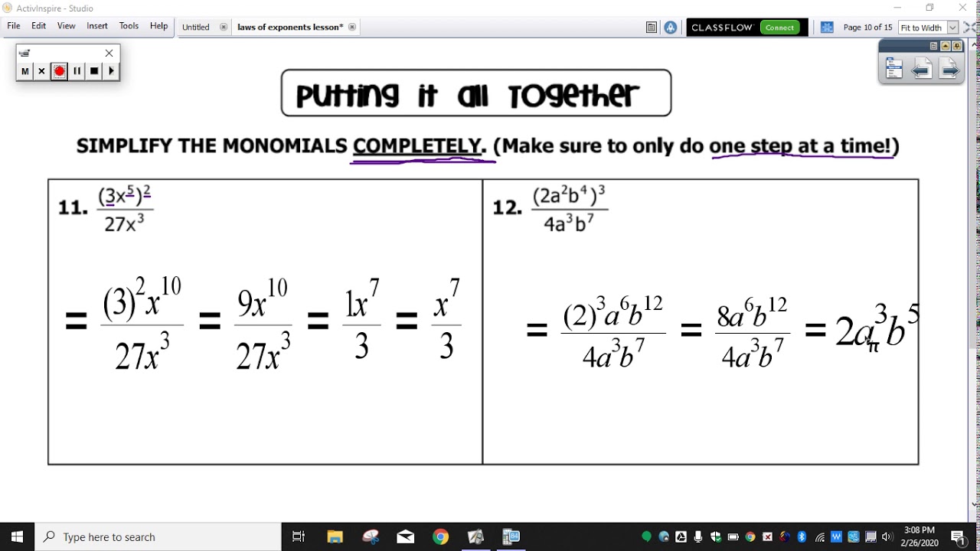Click the blue snowflake icon beside page counter
The image size is (980, 551).
click(827, 28)
